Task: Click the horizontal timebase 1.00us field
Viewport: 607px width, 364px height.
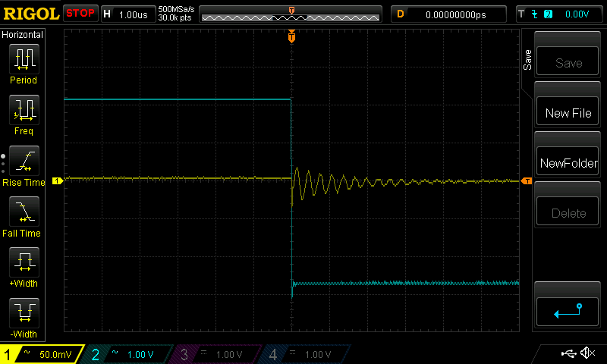Action: coord(127,14)
